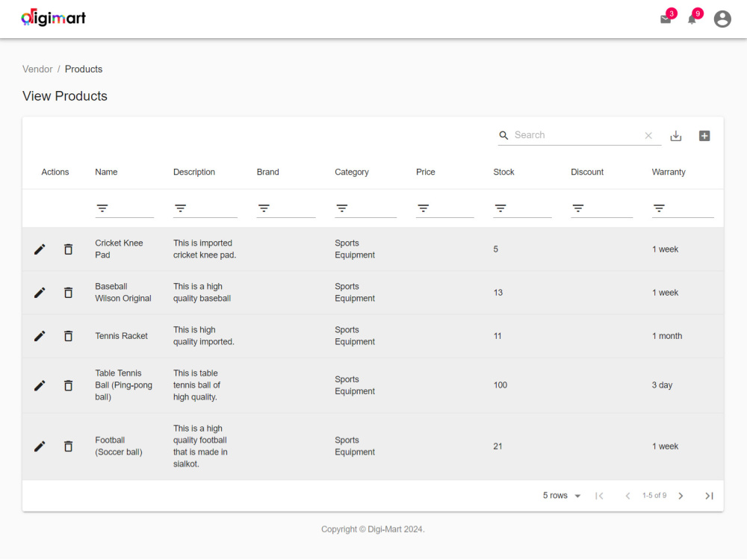Click the search magnifier icon
The width and height of the screenshot is (747, 560).
[503, 135]
